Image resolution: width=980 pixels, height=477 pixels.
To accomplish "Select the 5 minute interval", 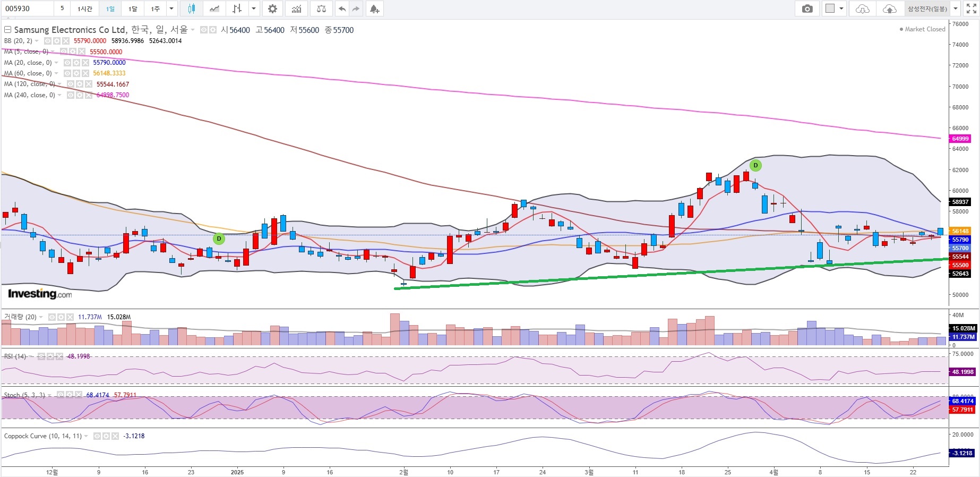I will click(x=62, y=8).
